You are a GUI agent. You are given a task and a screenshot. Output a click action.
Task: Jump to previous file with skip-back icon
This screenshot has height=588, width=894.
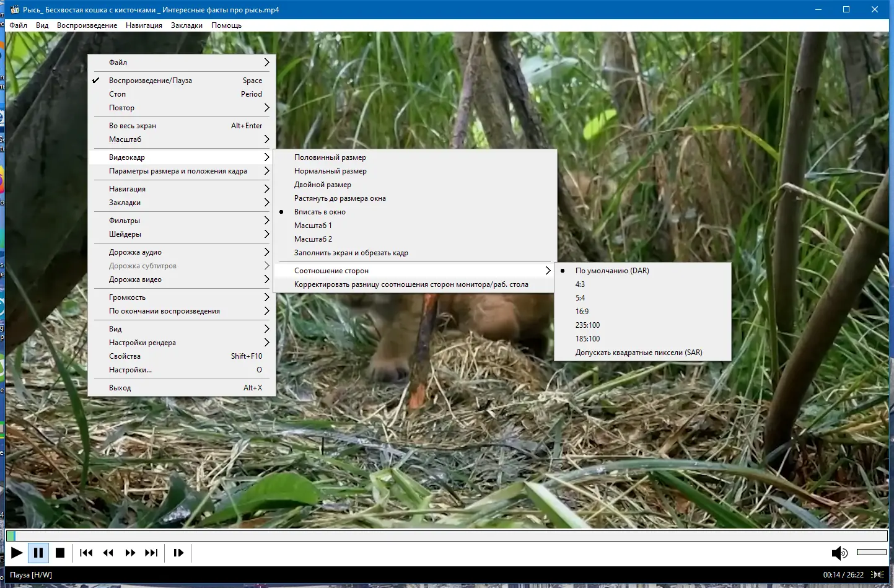(86, 553)
